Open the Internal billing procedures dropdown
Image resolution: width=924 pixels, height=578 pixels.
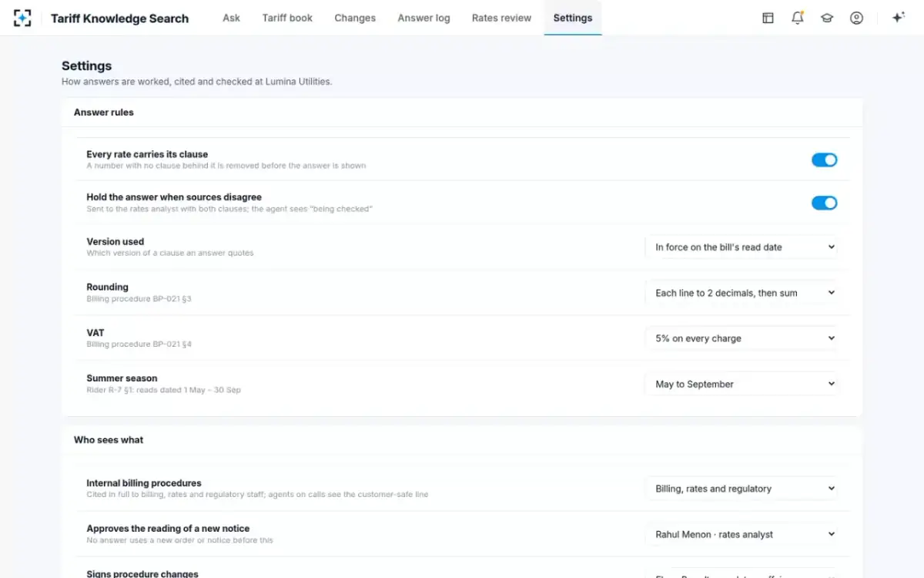click(742, 489)
